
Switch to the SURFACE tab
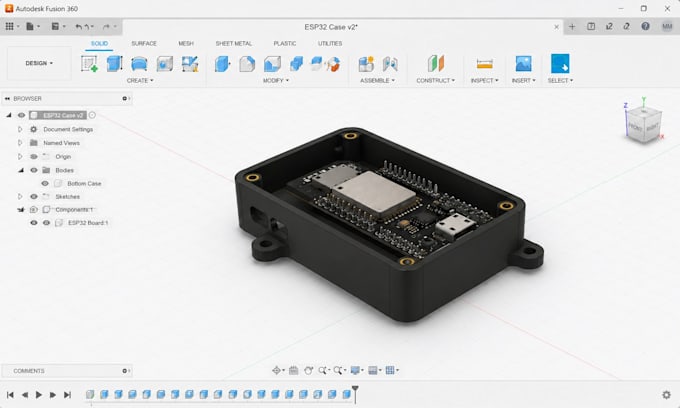pos(144,43)
